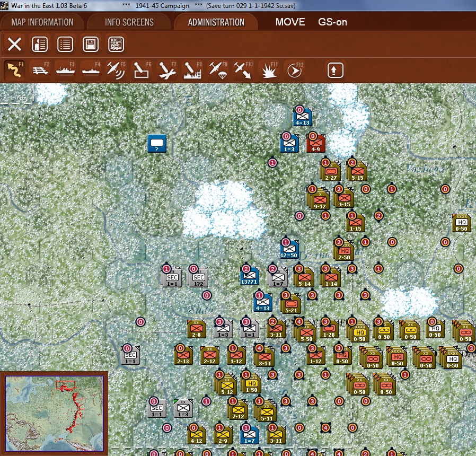Select the gray unit 1=7
The width and height of the screenshot is (476, 456).
tap(278, 278)
